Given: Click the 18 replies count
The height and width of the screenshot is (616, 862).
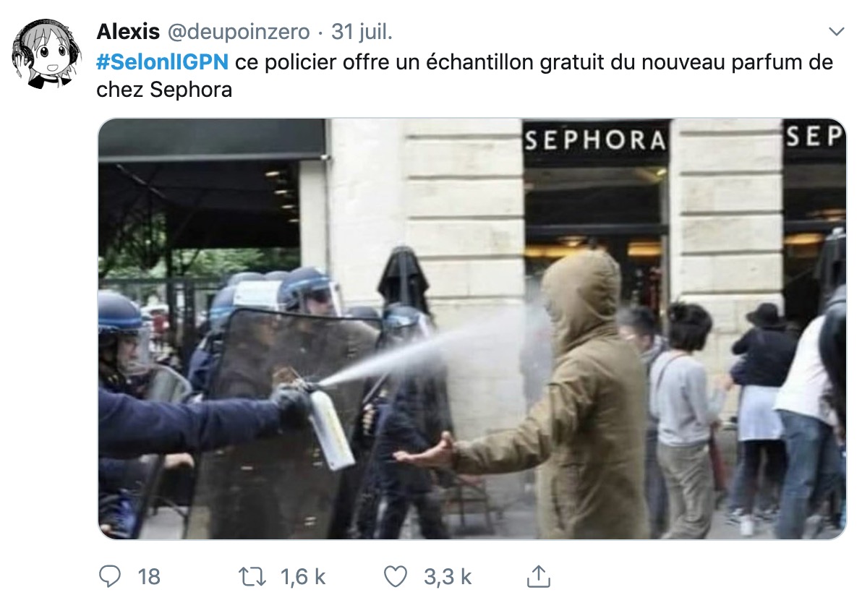Looking at the screenshot, I should pos(148,577).
